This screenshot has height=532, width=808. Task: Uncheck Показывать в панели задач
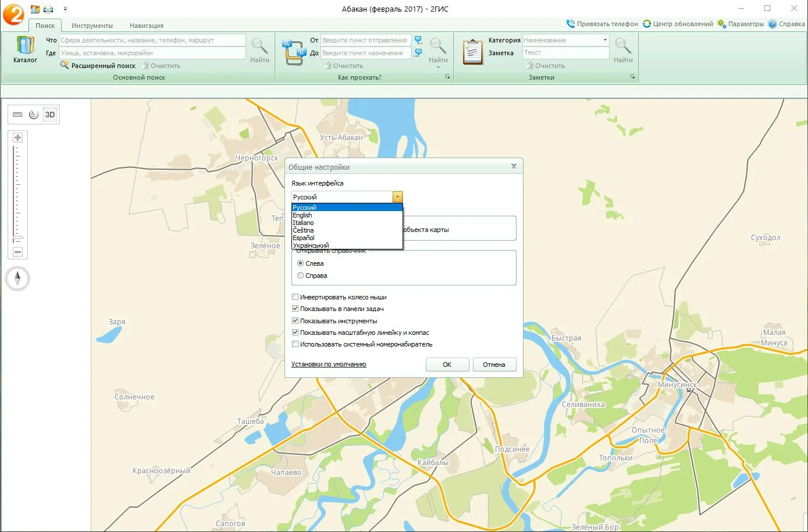tap(295, 309)
